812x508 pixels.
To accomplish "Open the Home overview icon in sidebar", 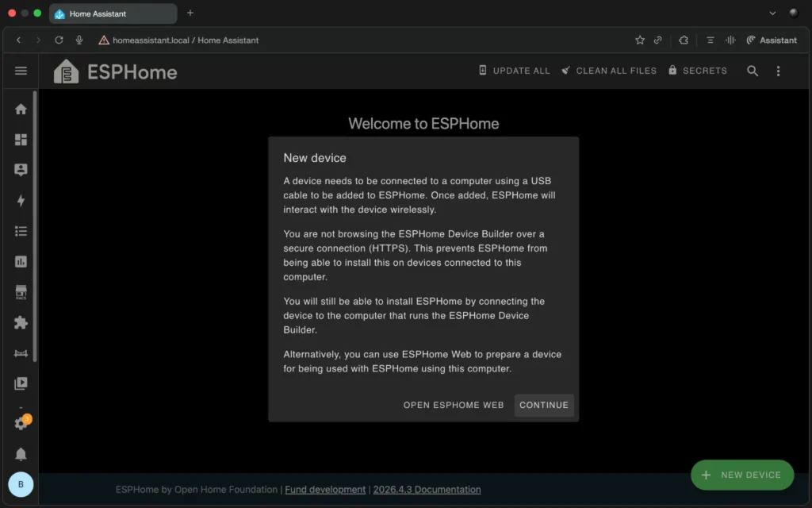I will (x=21, y=109).
